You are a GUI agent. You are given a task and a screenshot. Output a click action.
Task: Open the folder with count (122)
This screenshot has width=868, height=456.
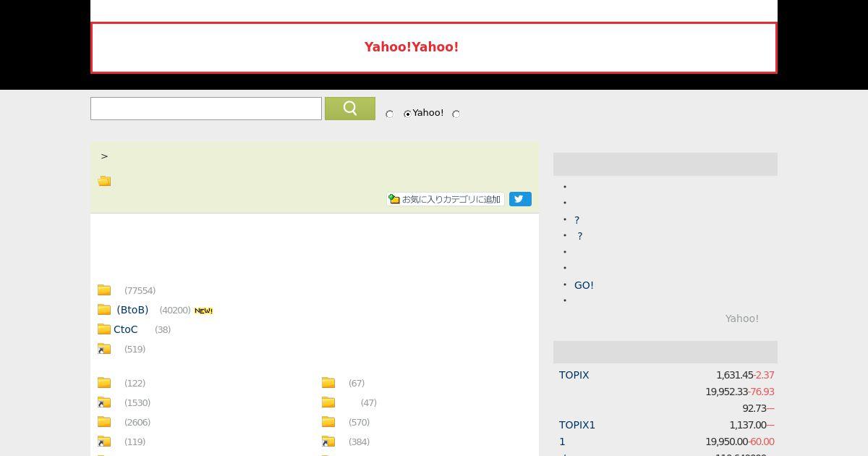pos(104,383)
